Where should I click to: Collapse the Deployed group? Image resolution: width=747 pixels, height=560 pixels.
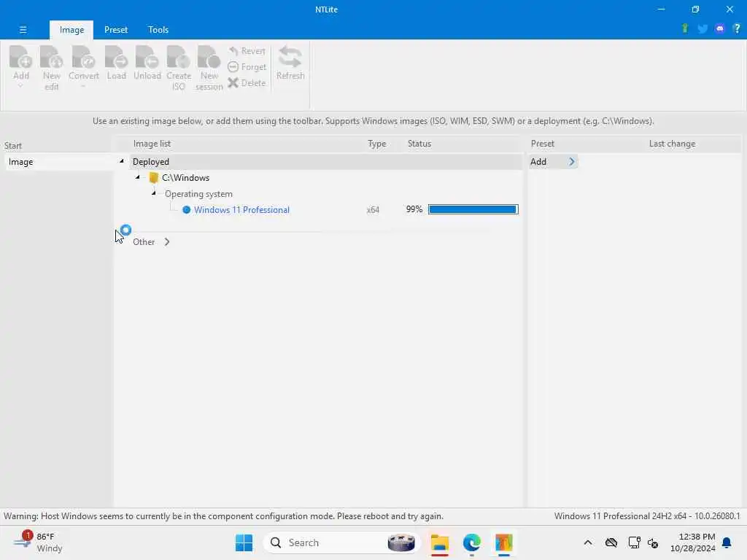pyautogui.click(x=122, y=161)
